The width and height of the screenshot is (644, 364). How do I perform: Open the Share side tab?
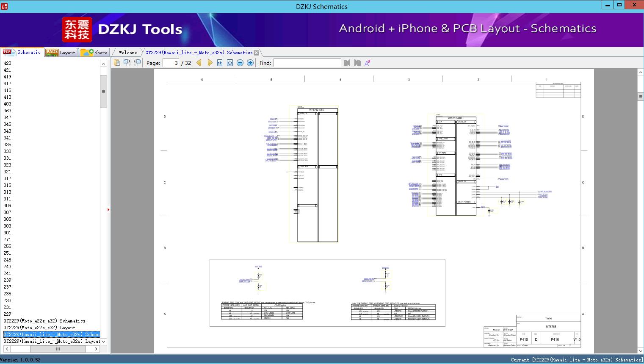pyautogui.click(x=94, y=53)
